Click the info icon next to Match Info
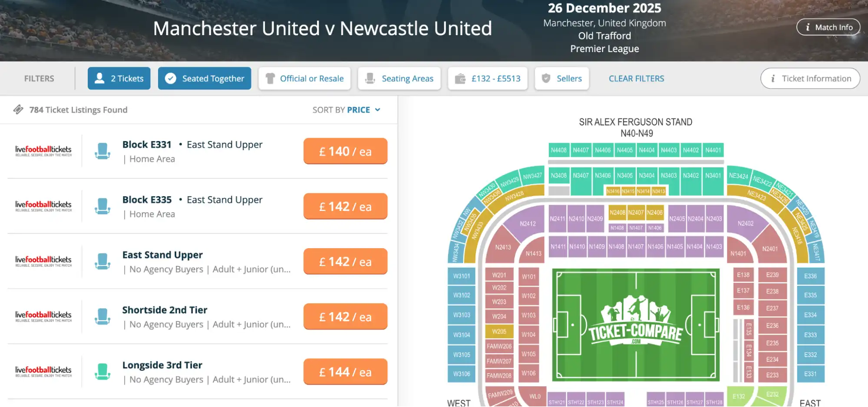Image resolution: width=868 pixels, height=407 pixels. [x=808, y=27]
